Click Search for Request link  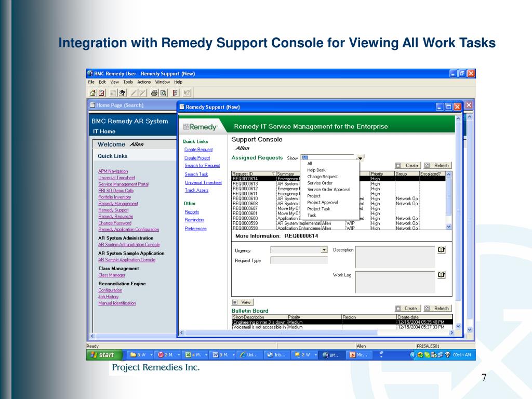tap(202, 166)
